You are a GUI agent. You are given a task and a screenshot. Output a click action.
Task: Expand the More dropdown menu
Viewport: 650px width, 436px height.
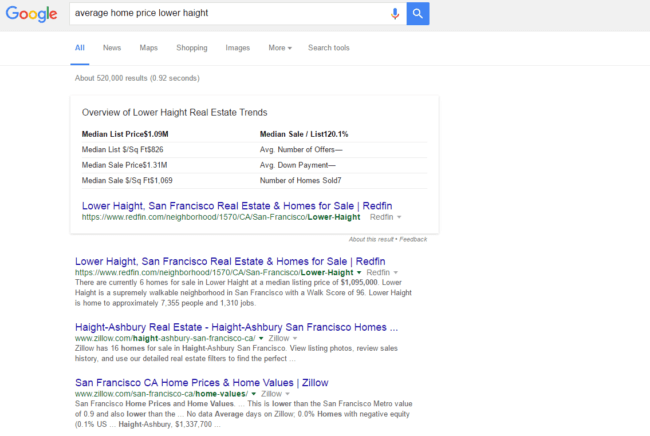click(x=280, y=48)
